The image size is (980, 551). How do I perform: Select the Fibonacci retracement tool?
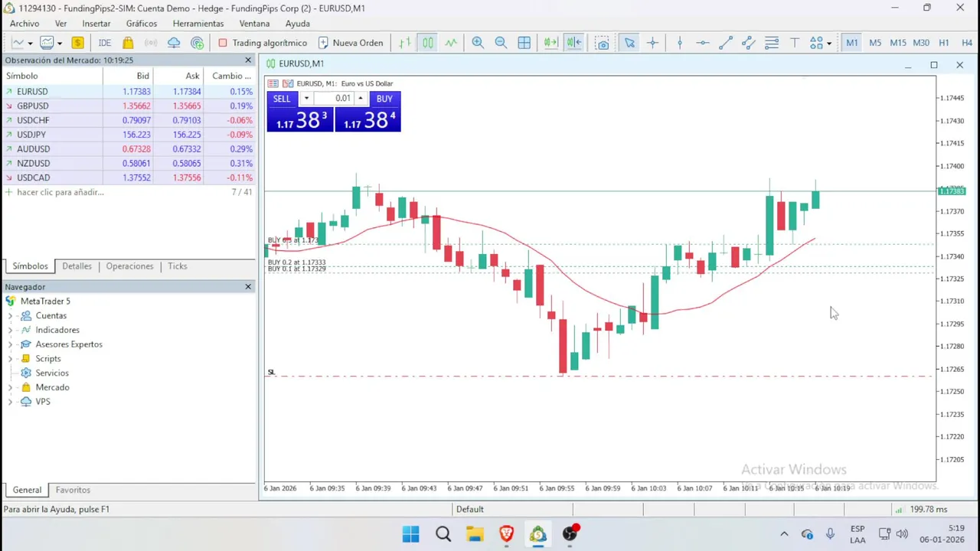(x=772, y=43)
